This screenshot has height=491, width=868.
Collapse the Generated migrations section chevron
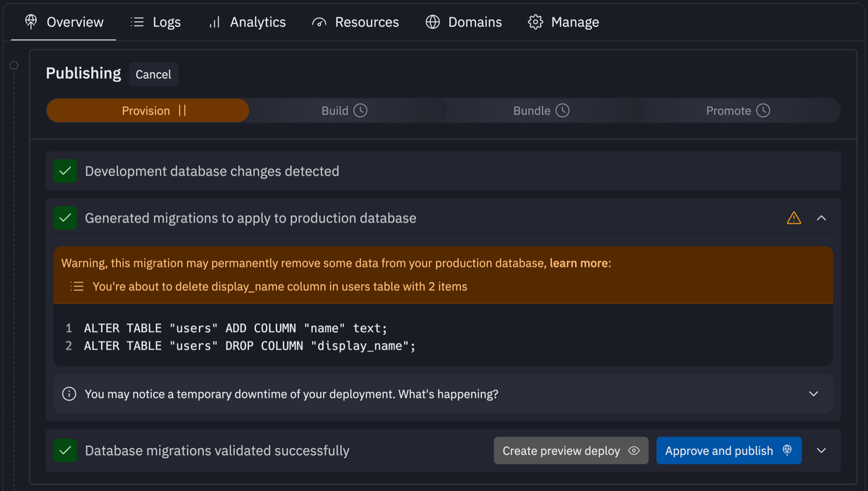coord(821,218)
